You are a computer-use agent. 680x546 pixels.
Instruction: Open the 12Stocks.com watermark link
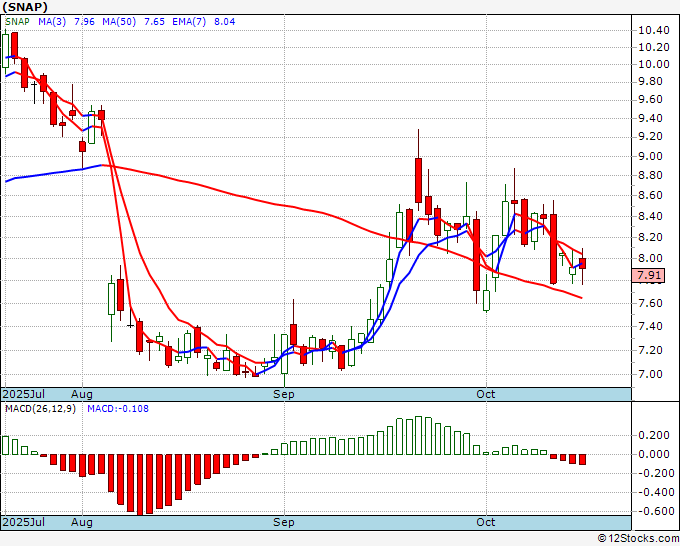pyautogui.click(x=638, y=538)
